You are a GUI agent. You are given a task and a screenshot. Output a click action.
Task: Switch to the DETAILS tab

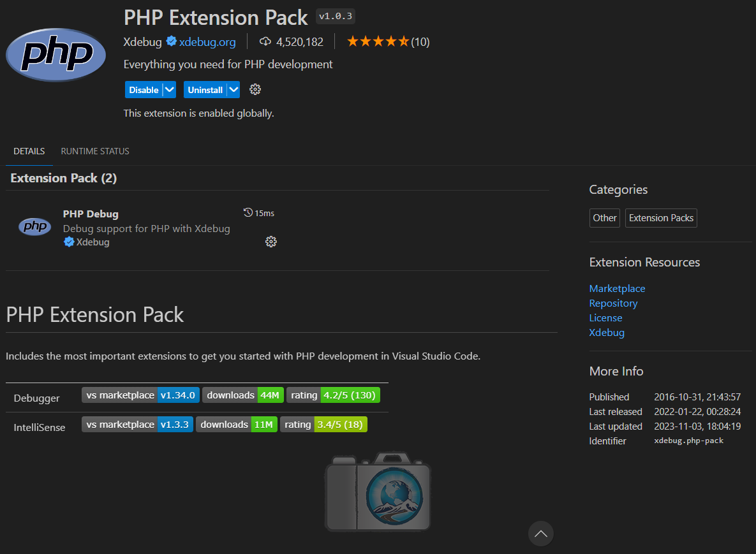click(x=29, y=151)
